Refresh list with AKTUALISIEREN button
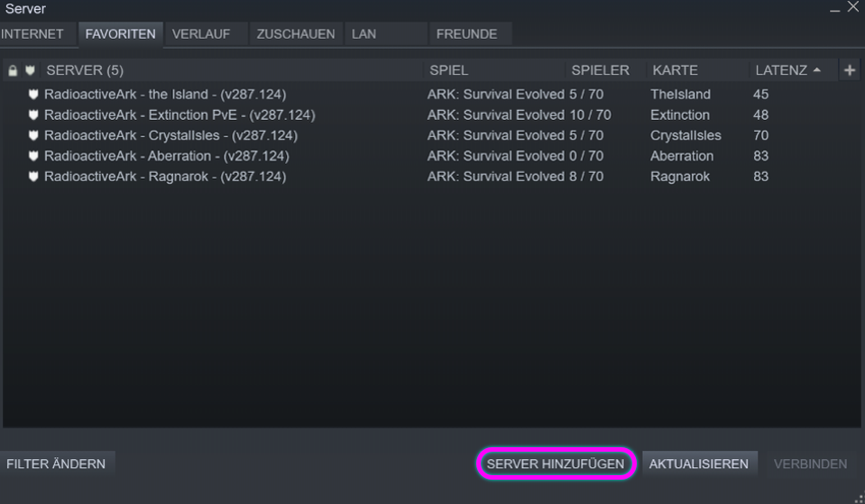This screenshot has width=865, height=504. coord(699,463)
